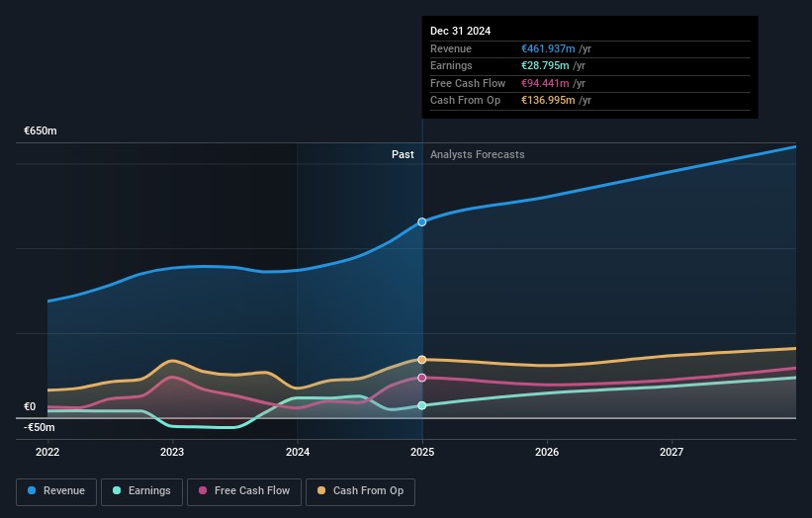Click the 'Earnings' row label in tooltip
The image size is (812, 518).
coord(451,65)
